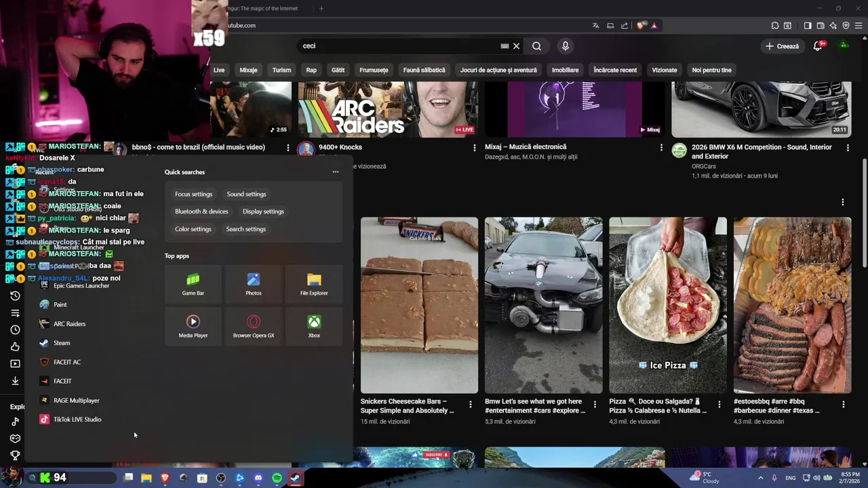The height and width of the screenshot is (488, 868).
Task: Open the translate page icon in address bar
Action: (x=595, y=26)
